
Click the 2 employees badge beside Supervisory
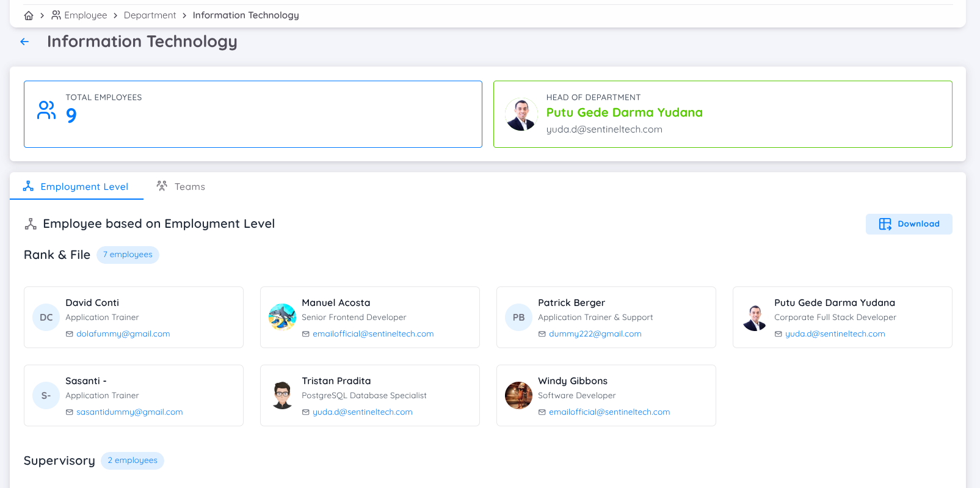click(132, 461)
